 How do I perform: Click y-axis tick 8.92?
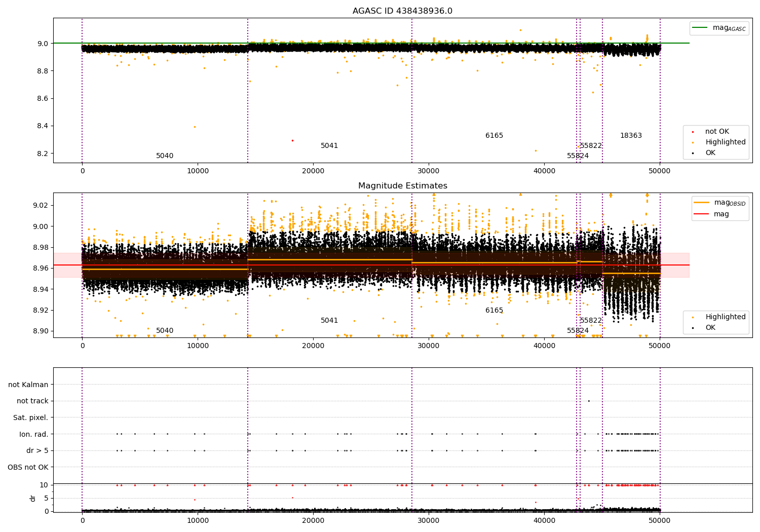pyautogui.click(x=41, y=310)
